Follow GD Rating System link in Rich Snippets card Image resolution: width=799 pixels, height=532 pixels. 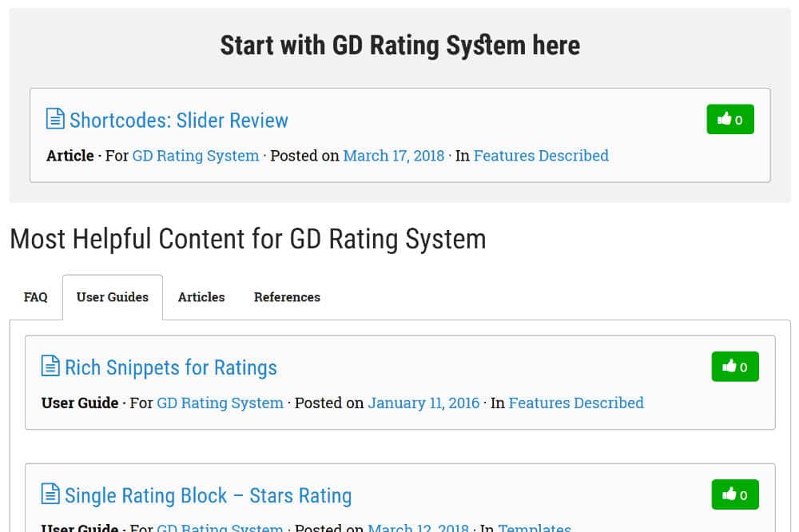[221, 403]
